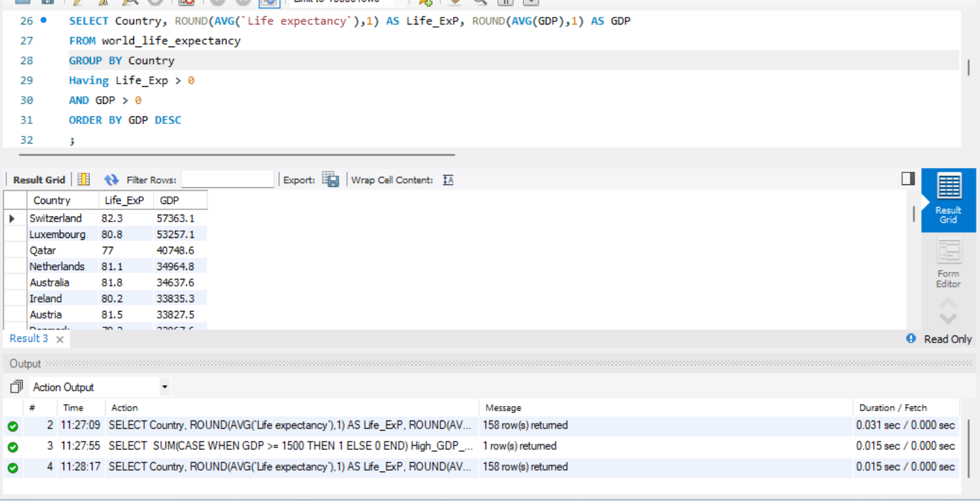
Task: Open the Form Editor side view
Action: click(x=948, y=264)
